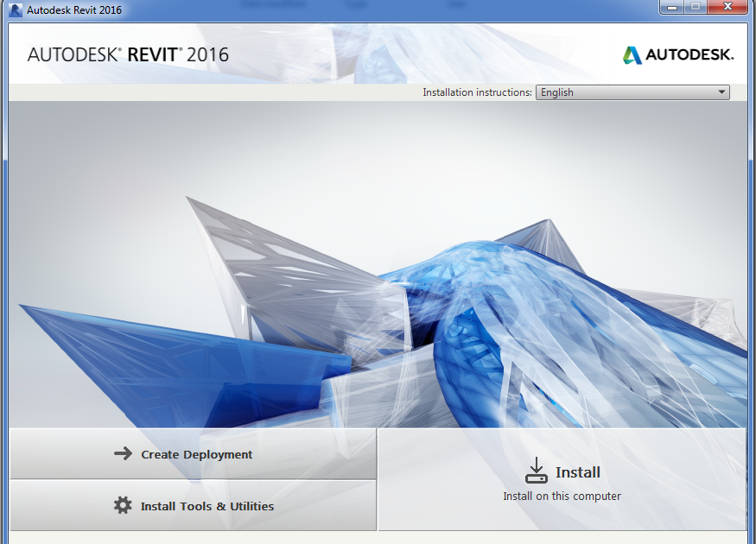The image size is (756, 544).
Task: Click the gear icon beside Install Tools
Action: pyautogui.click(x=123, y=505)
